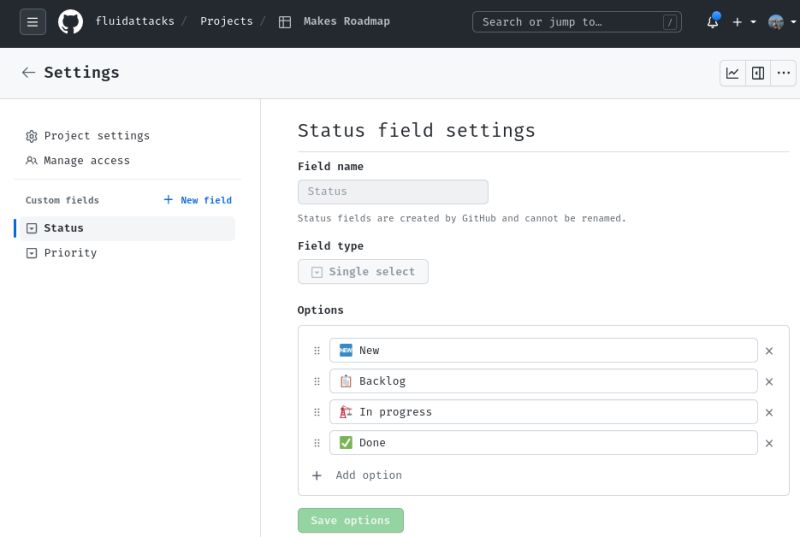Viewport: 800px width, 537px height.
Task: Toggle the project details side panel icon
Action: point(758,73)
